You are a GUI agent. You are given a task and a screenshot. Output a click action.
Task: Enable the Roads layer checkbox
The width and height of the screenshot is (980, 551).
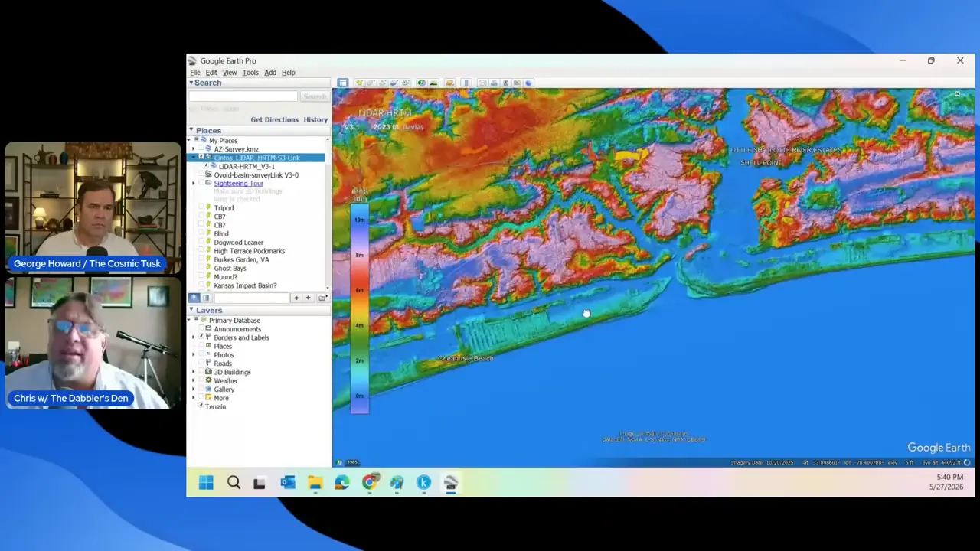coord(201,364)
